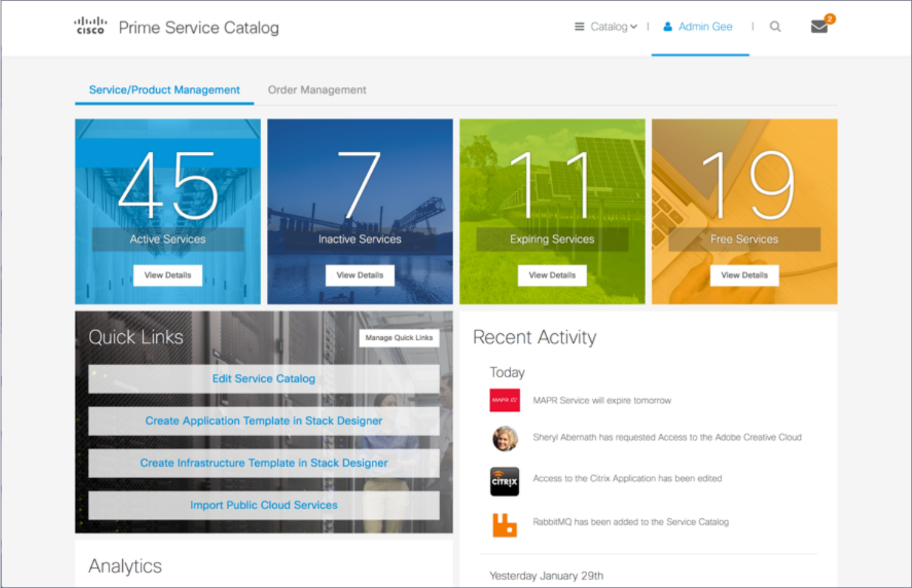This screenshot has width=912, height=588.
Task: Click the Quick Links heading
Action: point(136,337)
